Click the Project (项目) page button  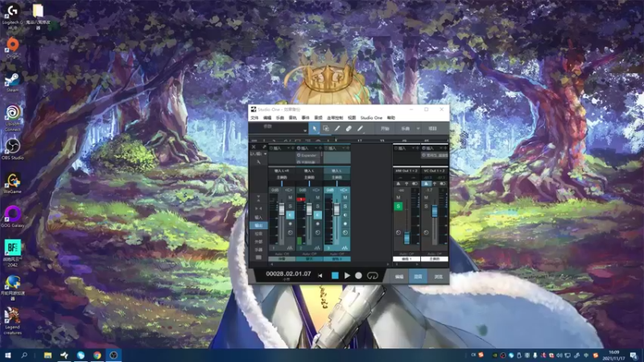[432, 129]
